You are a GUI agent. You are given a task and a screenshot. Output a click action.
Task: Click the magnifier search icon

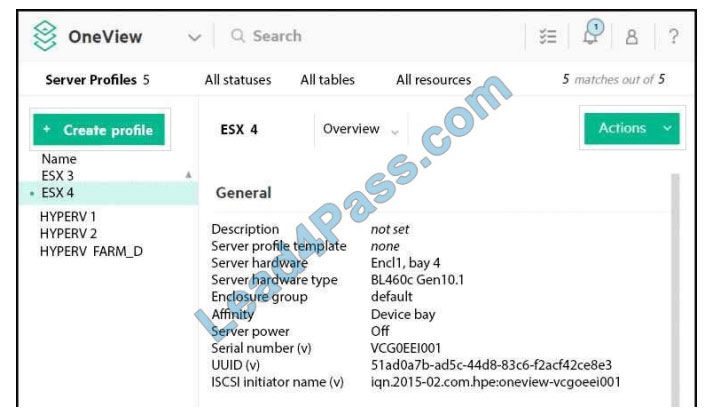coord(238,36)
